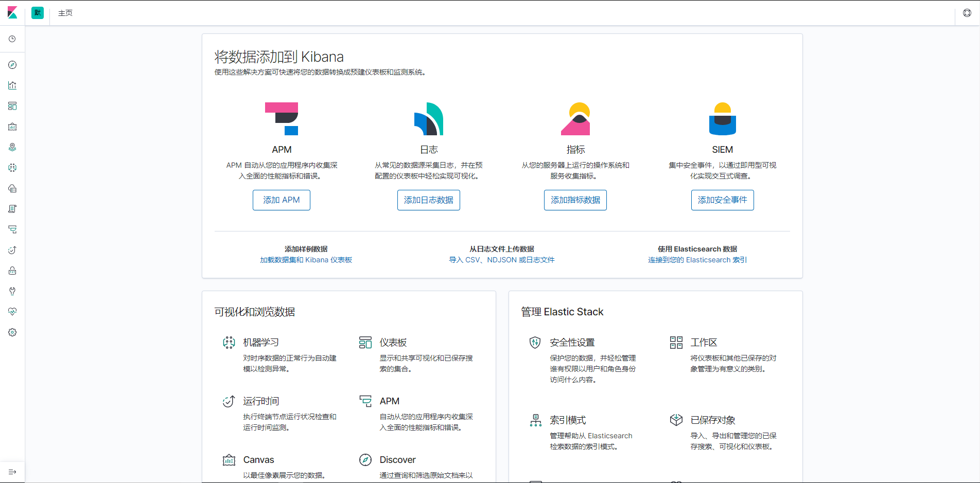Open Logs from the sidebar icon
The height and width of the screenshot is (483, 980).
click(12, 209)
